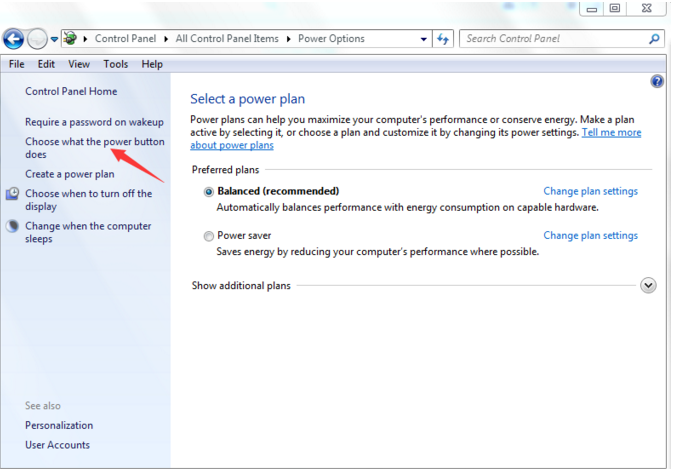Click the blue Back arrow button
The width and height of the screenshot is (673, 469).
13,39
